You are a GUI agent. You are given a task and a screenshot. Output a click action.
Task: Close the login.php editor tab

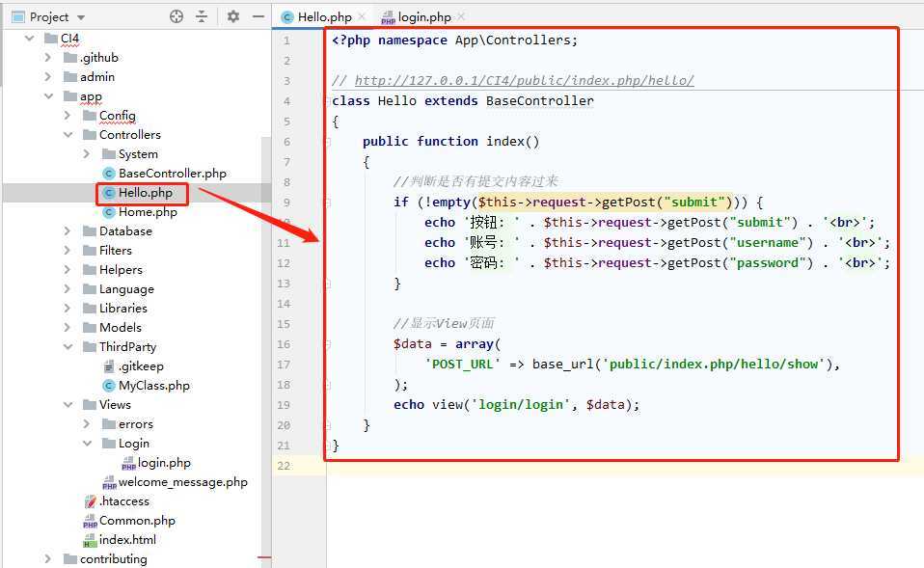pos(461,17)
